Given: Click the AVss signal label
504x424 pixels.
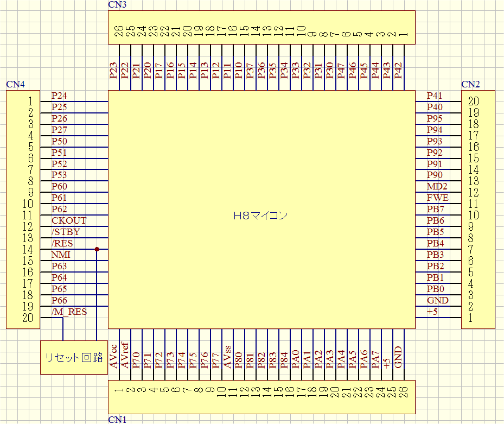Looking at the screenshot, I should [227, 357].
